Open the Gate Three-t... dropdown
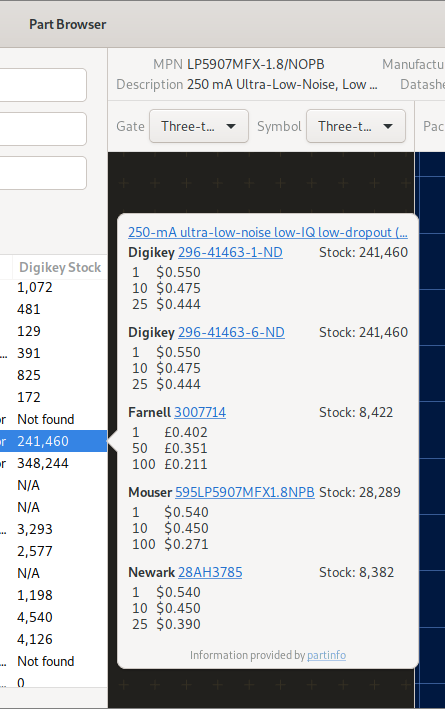 point(199,126)
